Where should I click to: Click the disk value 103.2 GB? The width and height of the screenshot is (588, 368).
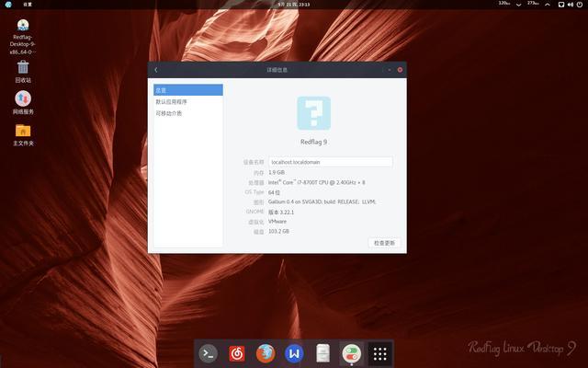pos(278,231)
